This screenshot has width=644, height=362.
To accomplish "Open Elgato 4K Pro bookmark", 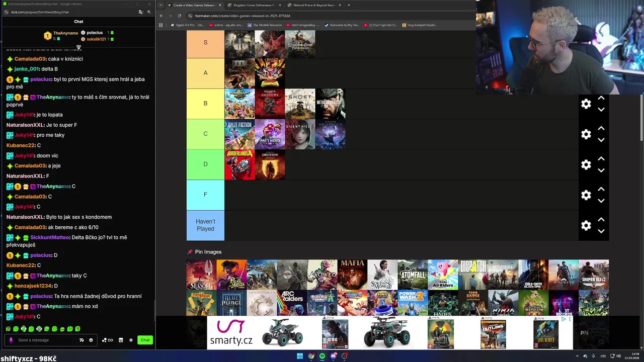I will coord(188,25).
